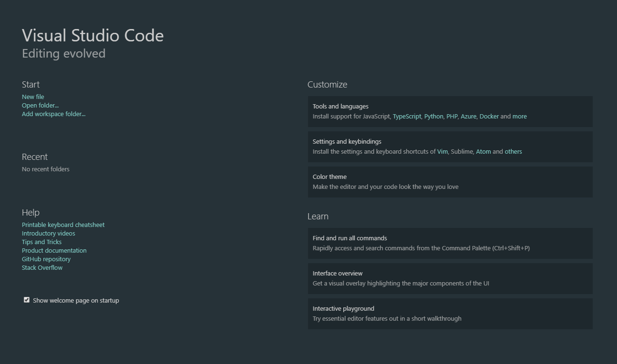Install TypeScript language support
The width and height of the screenshot is (617, 364).
click(x=407, y=116)
